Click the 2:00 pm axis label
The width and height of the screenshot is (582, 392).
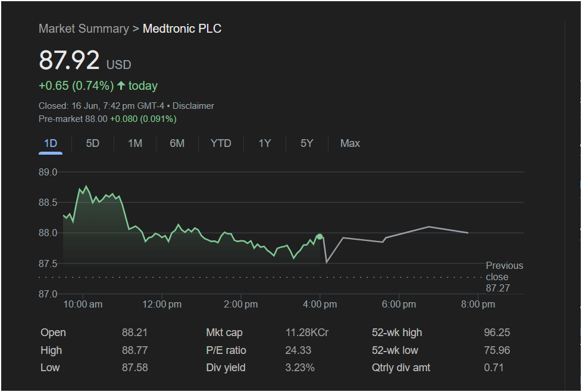tap(240, 305)
